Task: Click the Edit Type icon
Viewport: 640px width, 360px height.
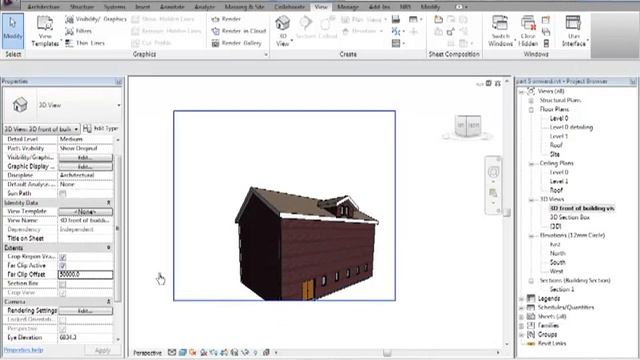Action: tap(87, 129)
